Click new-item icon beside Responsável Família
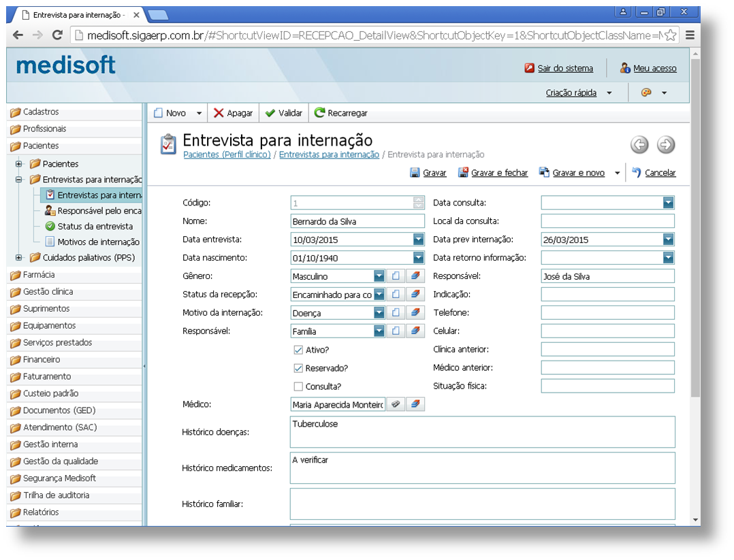Screen dimensions: 734x560 click(396, 331)
